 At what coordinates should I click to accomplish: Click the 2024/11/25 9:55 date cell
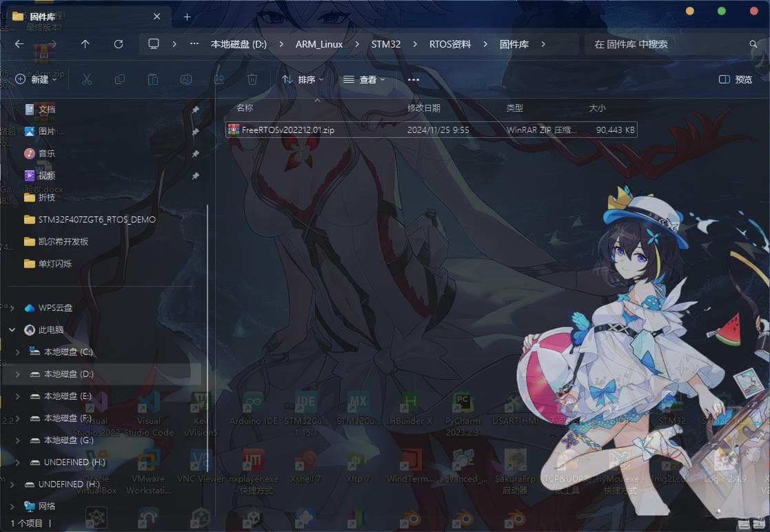(x=438, y=130)
